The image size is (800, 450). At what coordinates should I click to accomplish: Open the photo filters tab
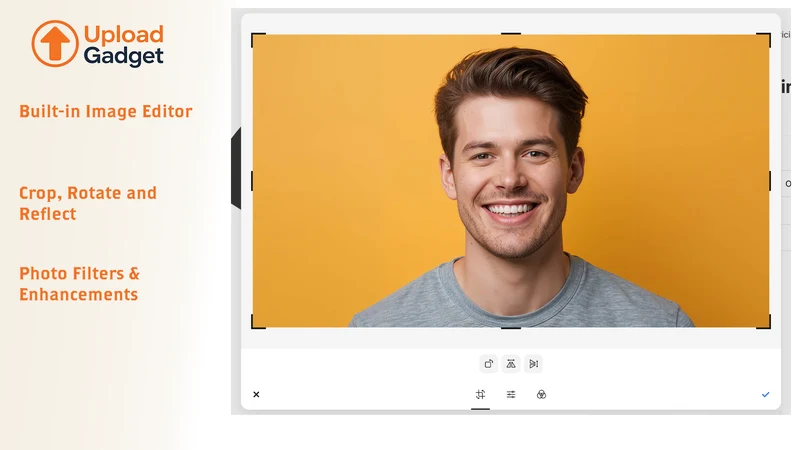click(541, 394)
